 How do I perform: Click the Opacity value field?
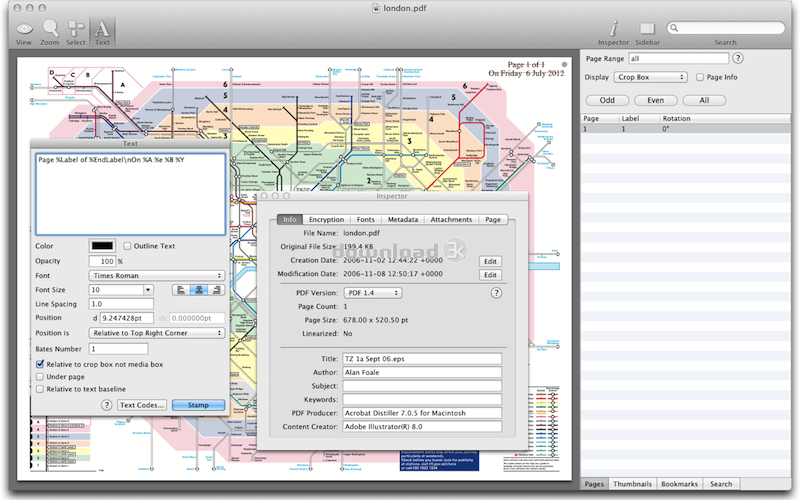click(102, 261)
